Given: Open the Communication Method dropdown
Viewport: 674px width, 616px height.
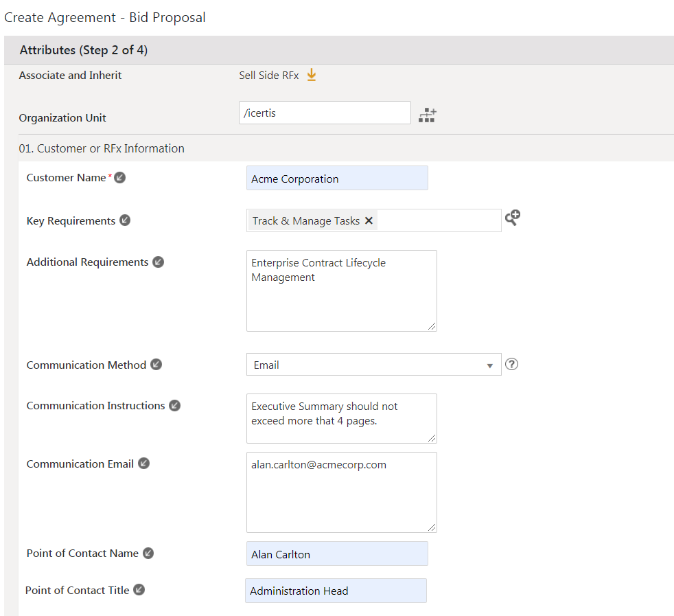Looking at the screenshot, I should 373,365.
